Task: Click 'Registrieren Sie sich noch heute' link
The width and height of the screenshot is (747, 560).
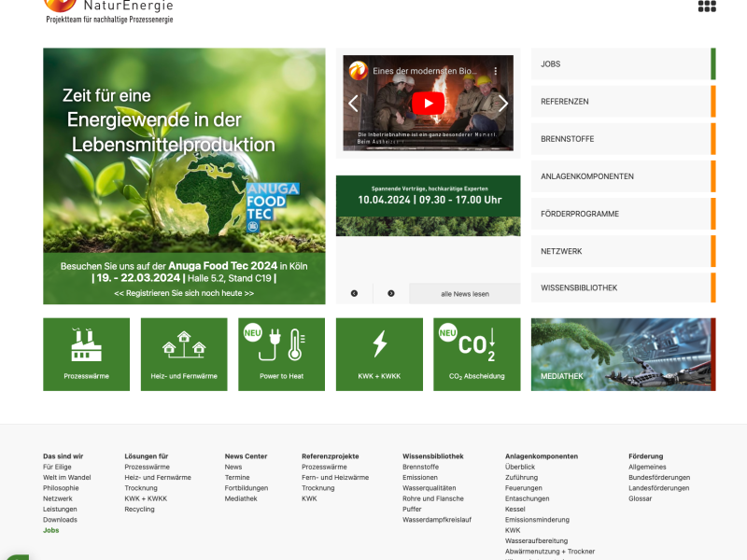Action: [184, 293]
